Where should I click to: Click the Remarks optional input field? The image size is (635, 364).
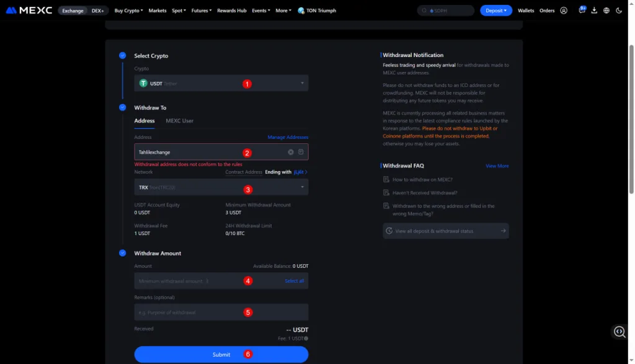[221, 312]
